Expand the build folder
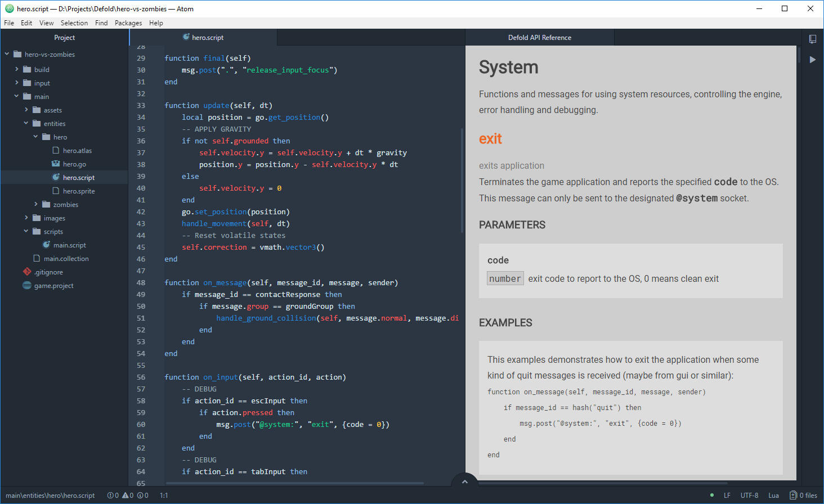Screen dimensions: 824x504 click(x=17, y=69)
